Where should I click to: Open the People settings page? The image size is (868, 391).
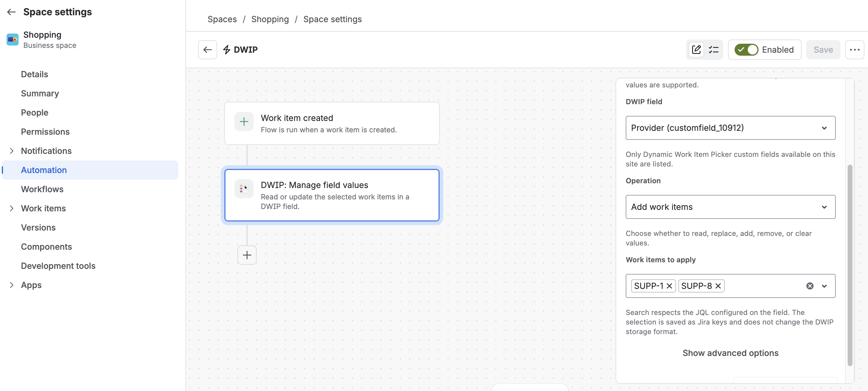(x=34, y=113)
